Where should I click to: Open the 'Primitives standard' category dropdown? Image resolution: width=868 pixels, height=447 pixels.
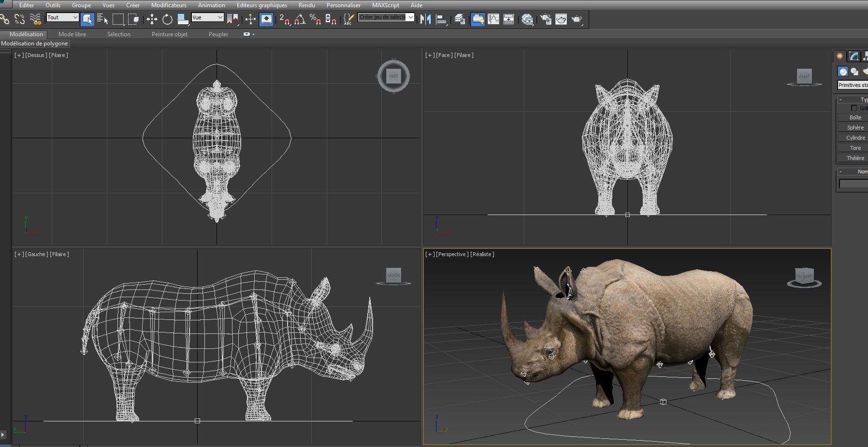click(853, 85)
